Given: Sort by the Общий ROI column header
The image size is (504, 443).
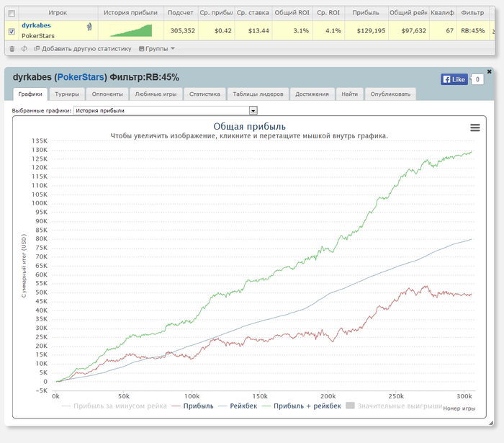Looking at the screenshot, I should 292,13.
